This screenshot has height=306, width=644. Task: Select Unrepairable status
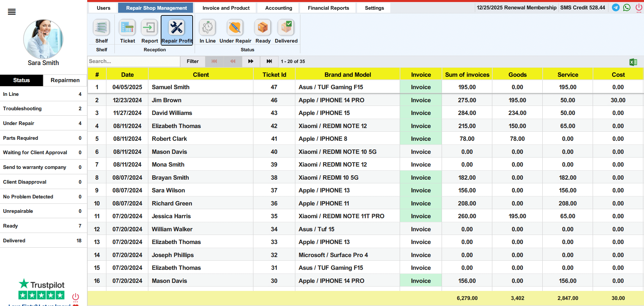(x=43, y=211)
